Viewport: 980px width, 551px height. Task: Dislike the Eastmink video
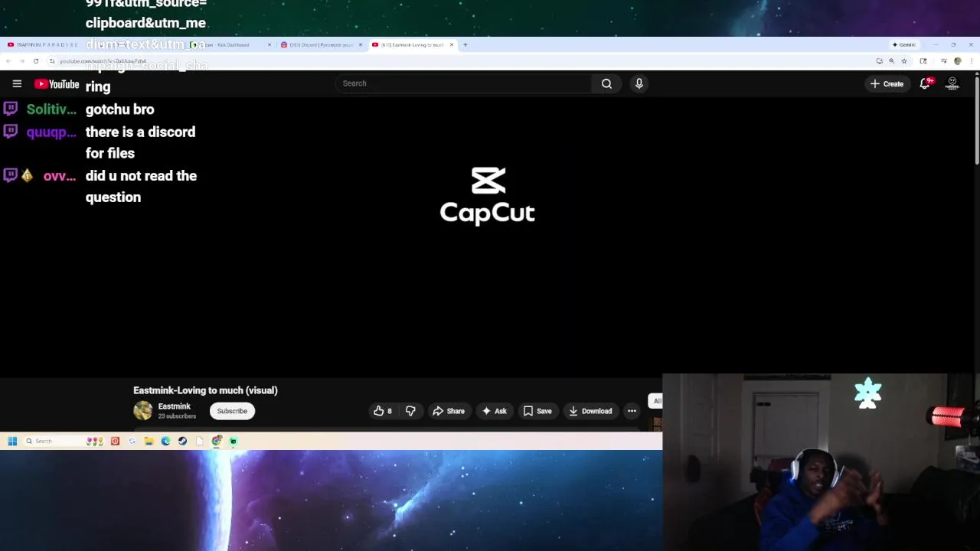[x=410, y=411]
